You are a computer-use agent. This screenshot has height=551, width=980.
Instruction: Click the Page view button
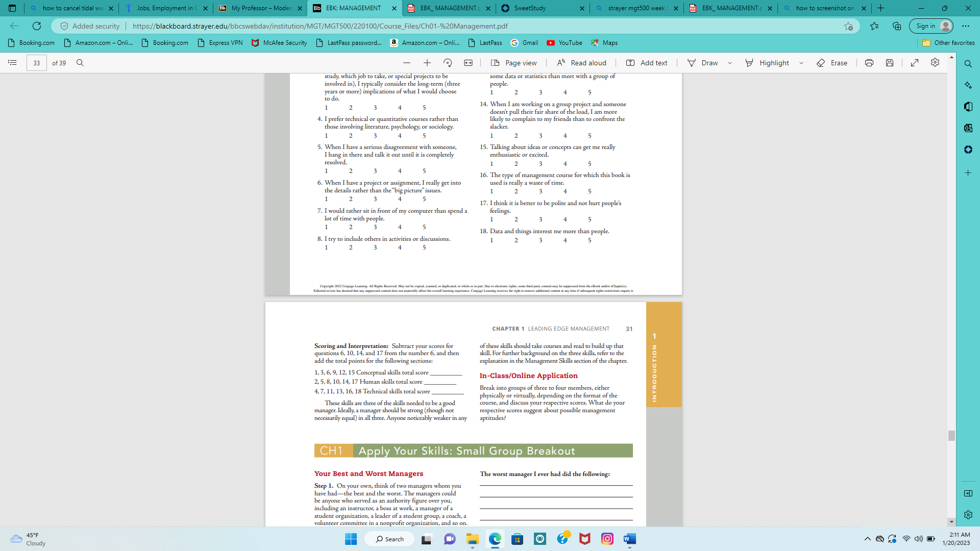coord(513,63)
